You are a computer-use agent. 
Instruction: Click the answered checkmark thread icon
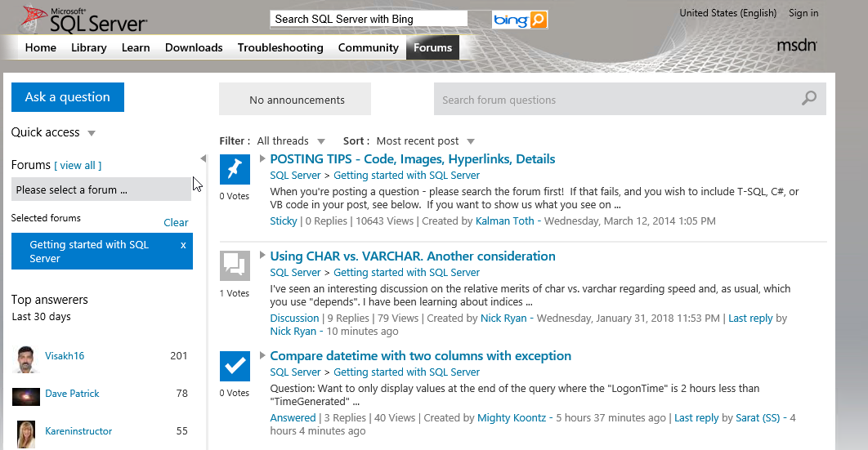(235, 366)
